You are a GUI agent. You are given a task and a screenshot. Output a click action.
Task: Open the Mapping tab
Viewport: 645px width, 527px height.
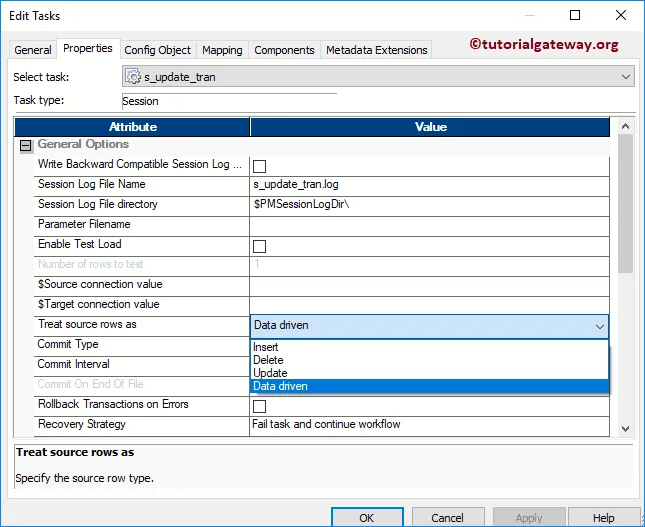pos(222,50)
